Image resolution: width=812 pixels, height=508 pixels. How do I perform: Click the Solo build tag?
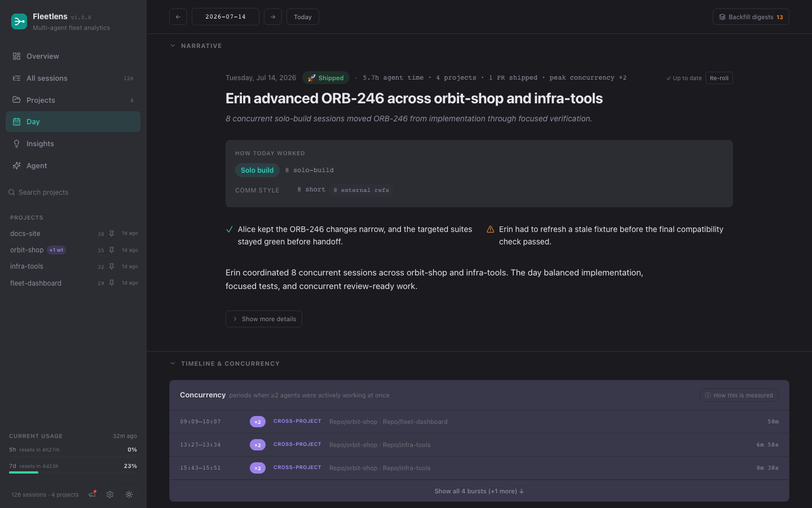point(257,170)
